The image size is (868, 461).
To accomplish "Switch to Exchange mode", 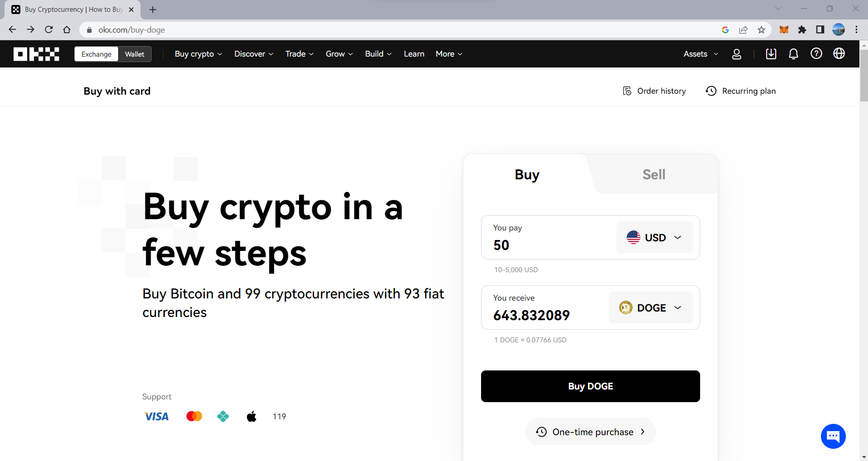I will [x=96, y=54].
